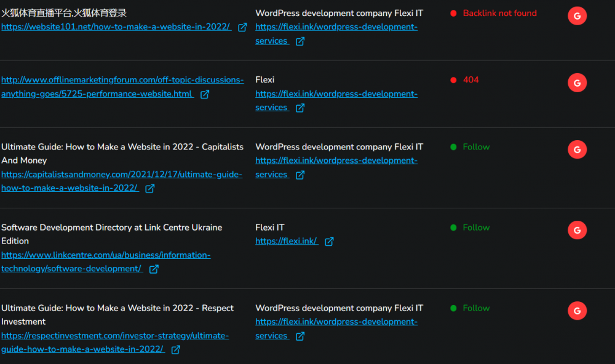
Task: Open external icon beside offlinemarketingforum URL
Action: click(205, 95)
